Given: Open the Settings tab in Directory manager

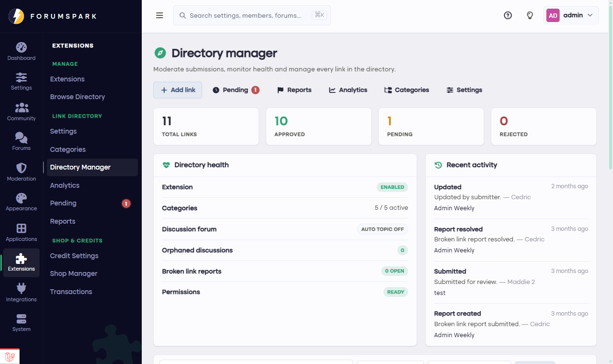Looking at the screenshot, I should point(464,90).
